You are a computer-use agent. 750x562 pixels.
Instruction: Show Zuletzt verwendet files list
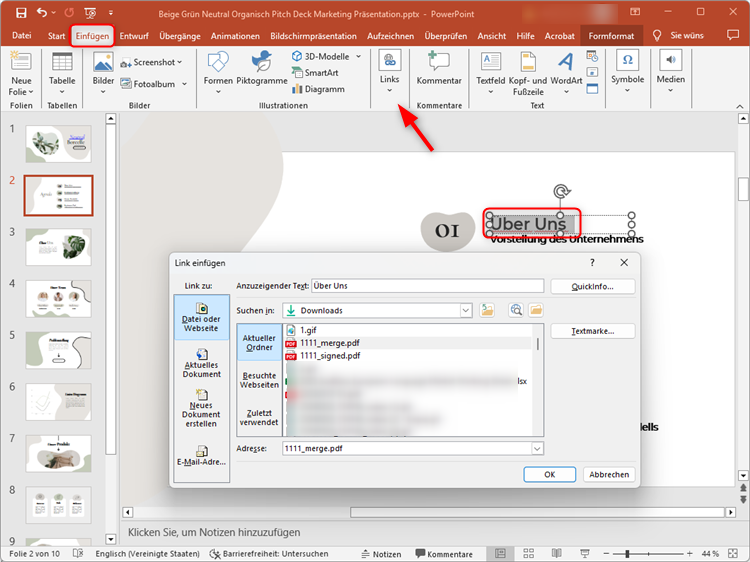[x=259, y=418]
